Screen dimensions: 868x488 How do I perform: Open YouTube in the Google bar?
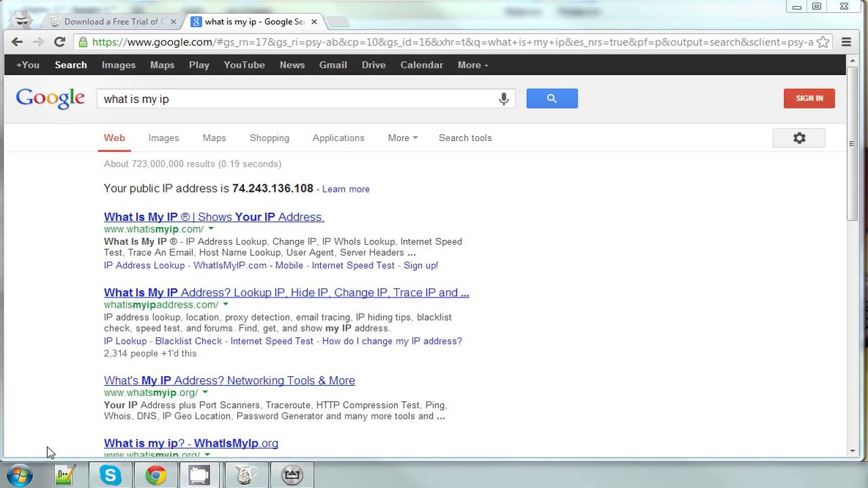click(x=244, y=65)
